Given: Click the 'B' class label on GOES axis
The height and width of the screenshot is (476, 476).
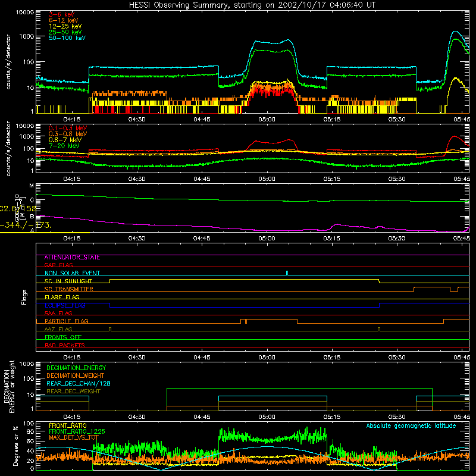Looking at the screenshot, I should (32, 217).
